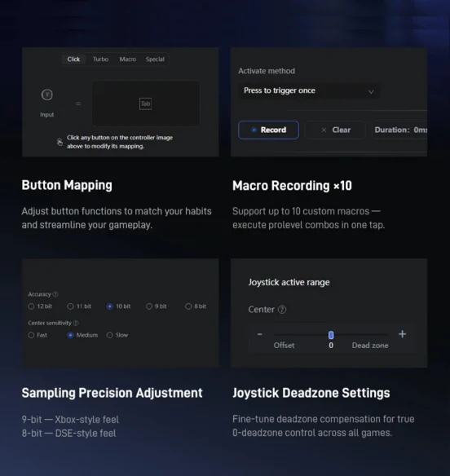Click the help icon next to Center
This screenshot has height=476, width=450.
282,310
